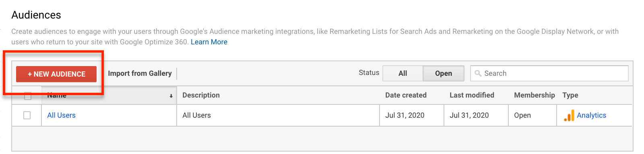Click the magnifier icon in the search box
This screenshot has width=644, height=154.
click(x=478, y=73)
